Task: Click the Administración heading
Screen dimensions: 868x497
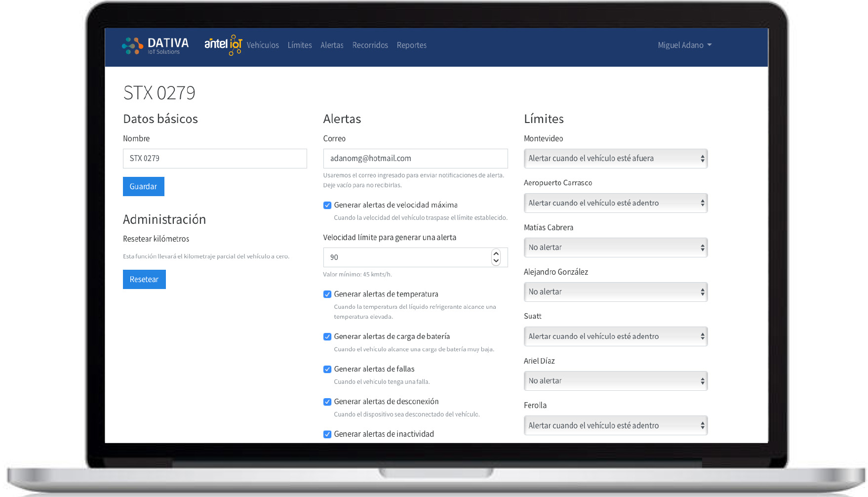Action: coord(164,219)
